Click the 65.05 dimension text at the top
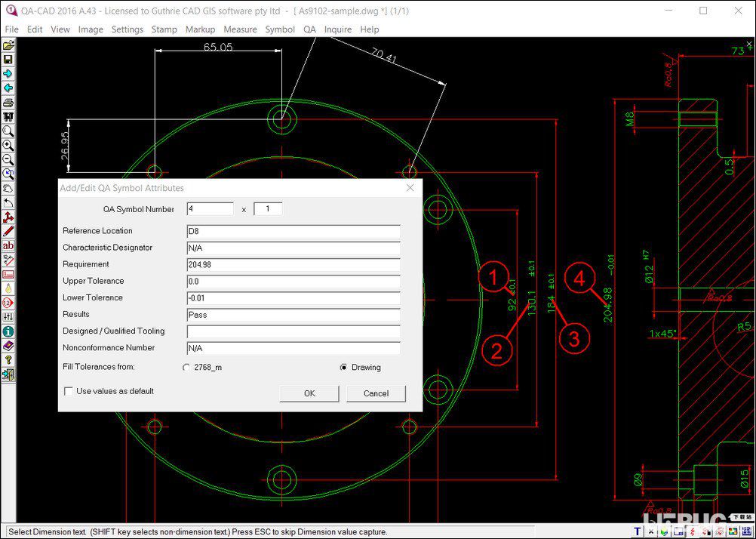 pyautogui.click(x=218, y=47)
